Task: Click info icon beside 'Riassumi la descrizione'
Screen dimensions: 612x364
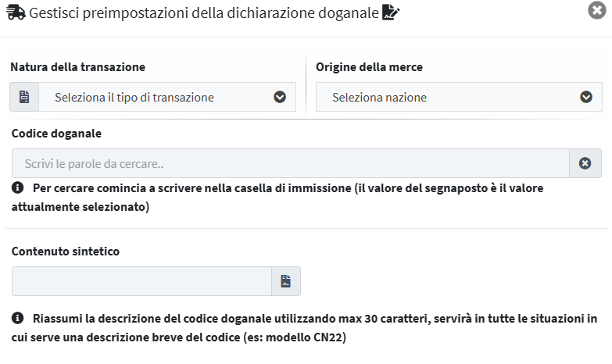Action: (x=17, y=318)
